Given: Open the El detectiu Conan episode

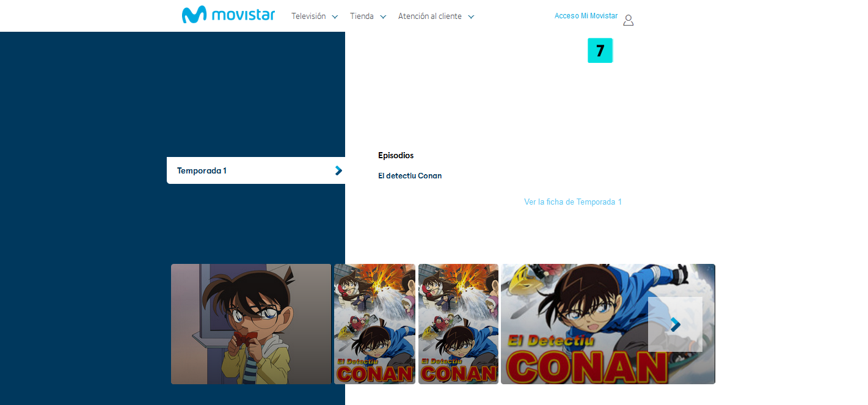Looking at the screenshot, I should [409, 176].
